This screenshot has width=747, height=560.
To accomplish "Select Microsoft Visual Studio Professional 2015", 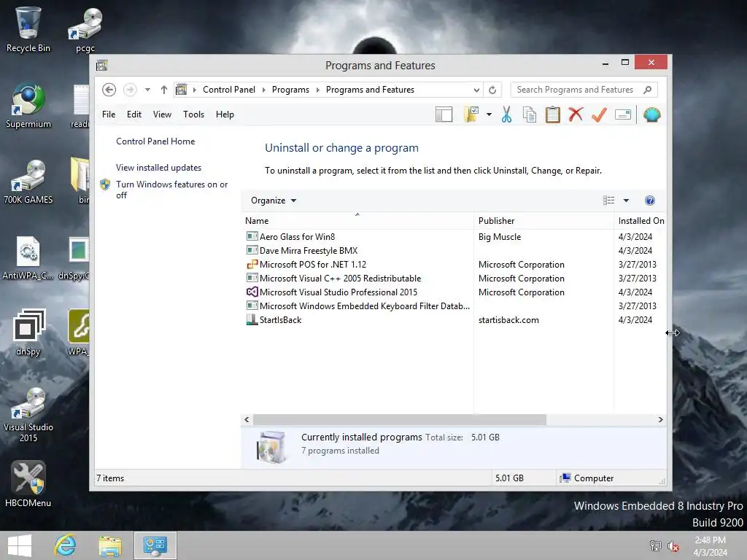I will tap(332, 292).
